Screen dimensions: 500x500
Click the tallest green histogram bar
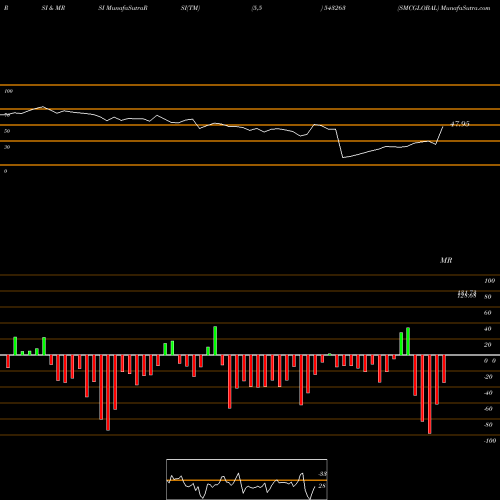click(215, 341)
